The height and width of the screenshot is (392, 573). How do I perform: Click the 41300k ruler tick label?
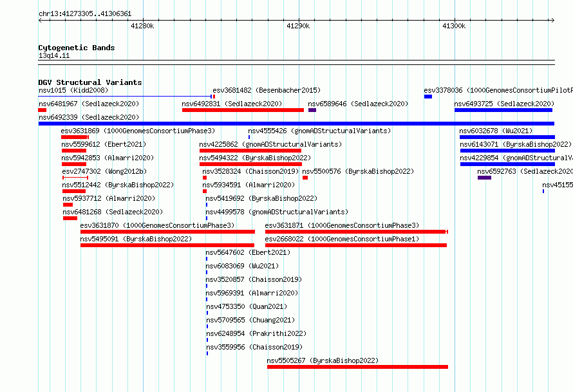[x=454, y=26]
